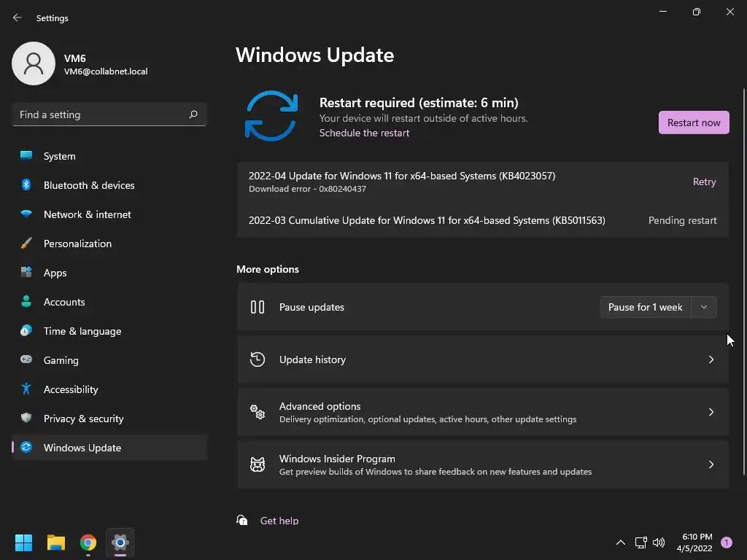Screen dimensions: 747x560
Task: Click the Find a setting search box
Action: (102, 114)
